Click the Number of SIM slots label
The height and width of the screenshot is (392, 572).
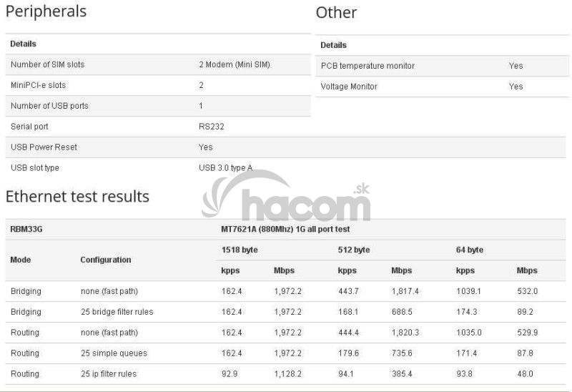pos(47,64)
